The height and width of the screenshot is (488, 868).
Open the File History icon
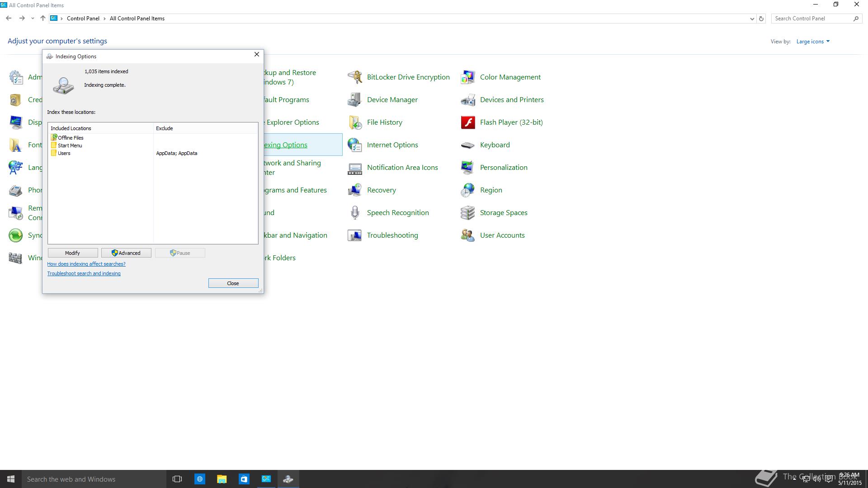355,122
